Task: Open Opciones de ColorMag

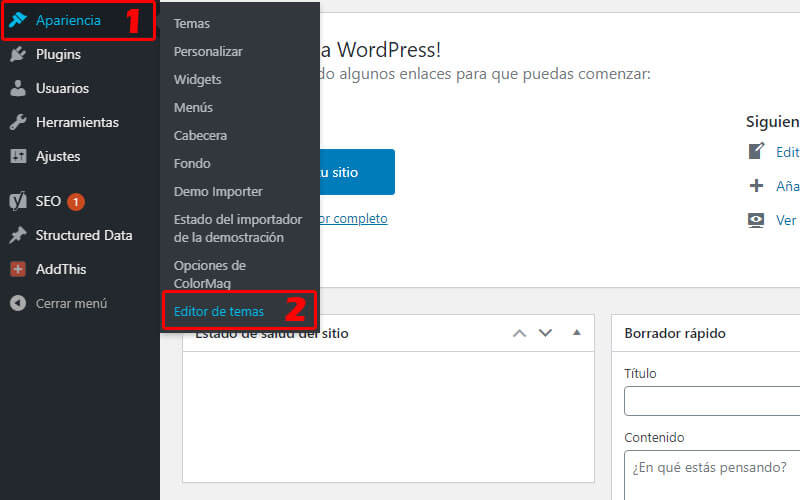Action: point(210,274)
